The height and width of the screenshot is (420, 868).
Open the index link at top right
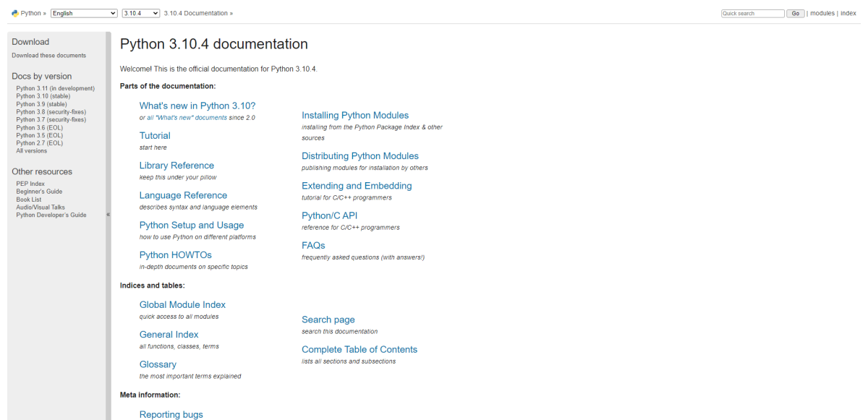(x=848, y=12)
